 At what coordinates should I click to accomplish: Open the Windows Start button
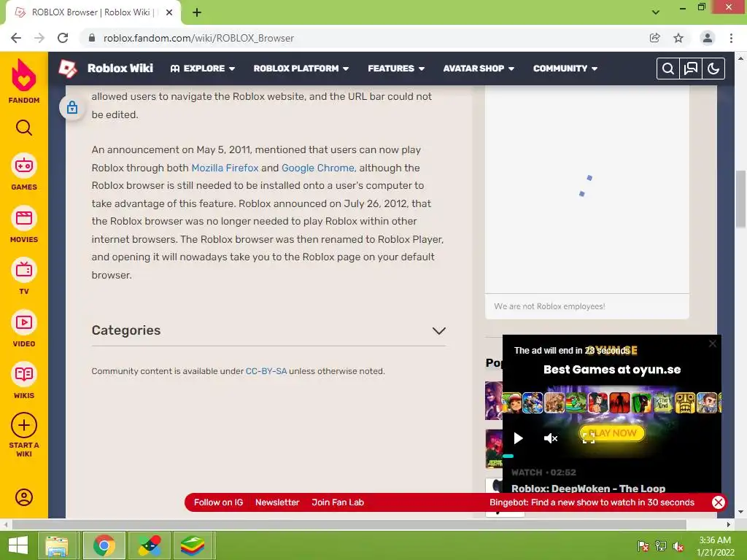[18, 545]
